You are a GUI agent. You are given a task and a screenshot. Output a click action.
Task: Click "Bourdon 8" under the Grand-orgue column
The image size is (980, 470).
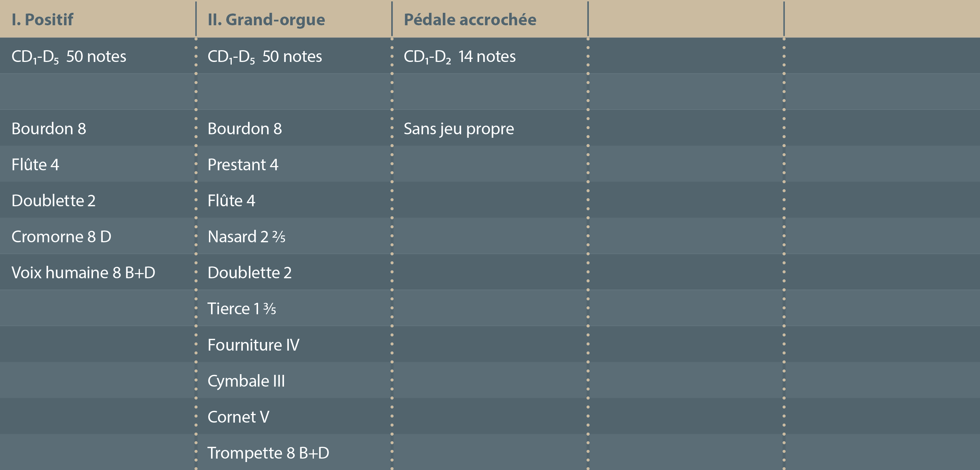coord(245,129)
